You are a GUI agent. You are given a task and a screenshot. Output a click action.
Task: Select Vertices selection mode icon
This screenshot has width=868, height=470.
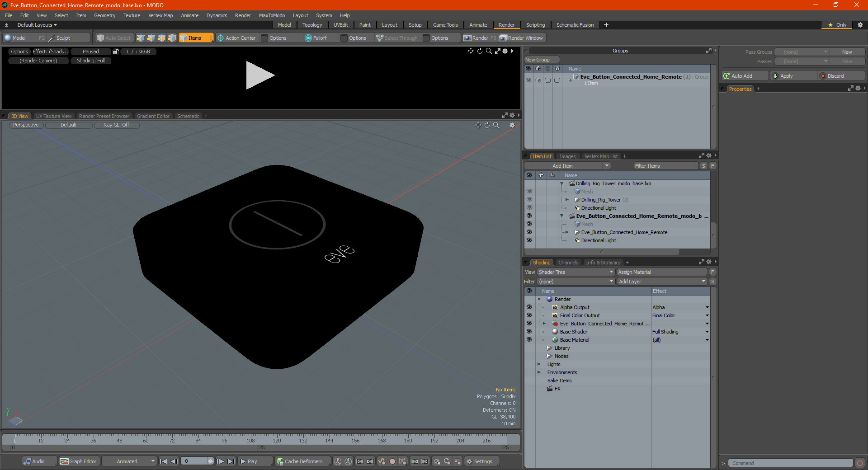[x=141, y=38]
